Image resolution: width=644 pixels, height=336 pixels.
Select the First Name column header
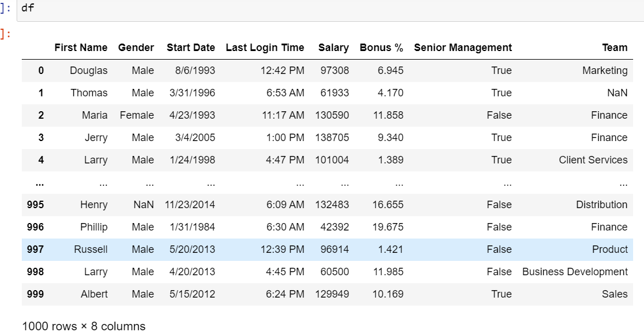coord(81,48)
